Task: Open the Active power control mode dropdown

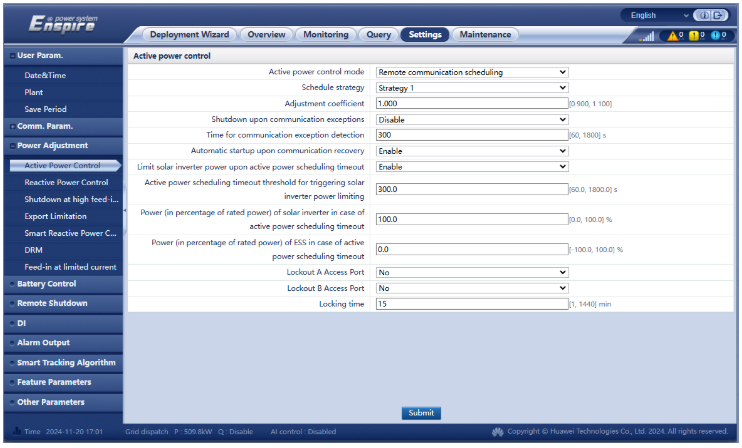Action: pos(472,72)
